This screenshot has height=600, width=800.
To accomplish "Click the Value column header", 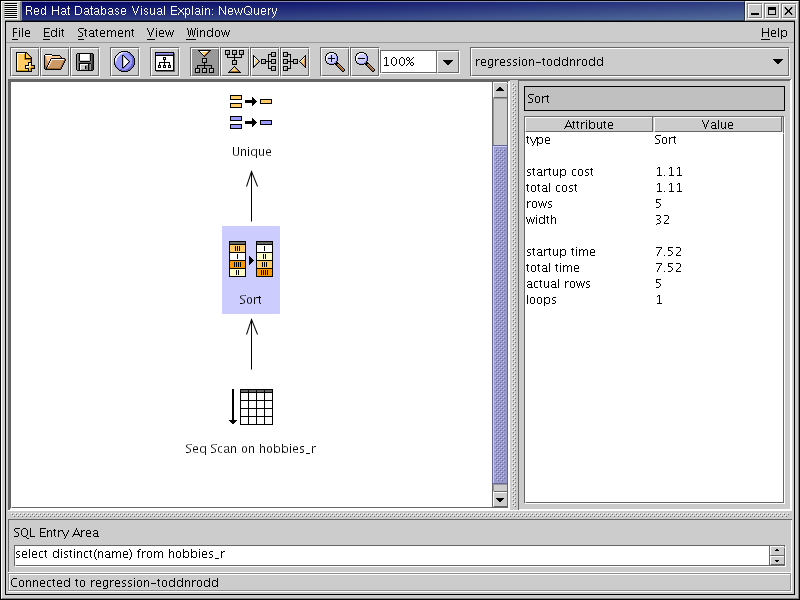I will (x=717, y=124).
